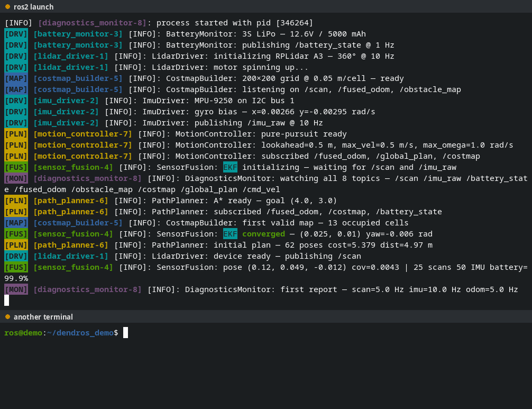Click the MON tag on the 'watching all 8 topics' line
Screen dimensions: 532x409
(16, 178)
